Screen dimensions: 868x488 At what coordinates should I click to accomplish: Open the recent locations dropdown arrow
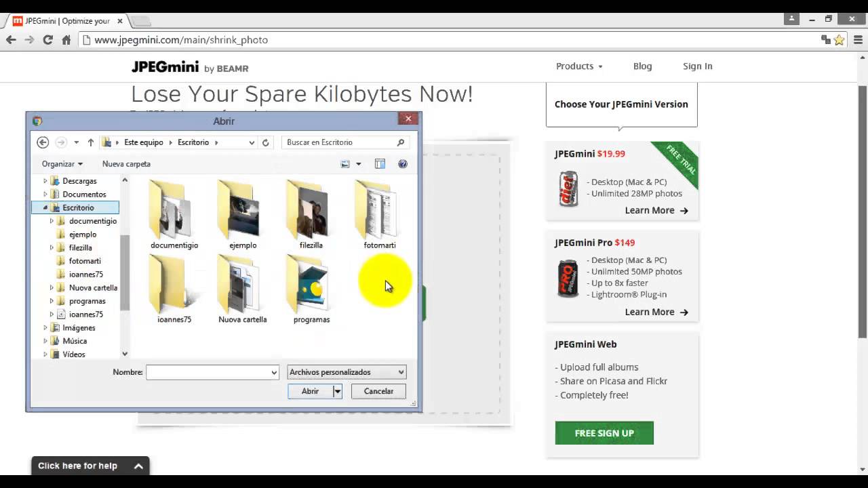click(76, 142)
